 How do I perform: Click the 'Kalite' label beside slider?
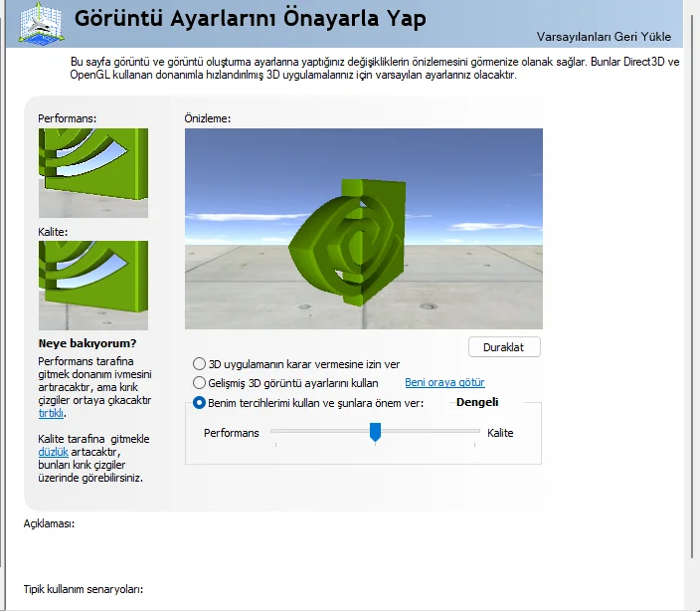tap(500, 433)
